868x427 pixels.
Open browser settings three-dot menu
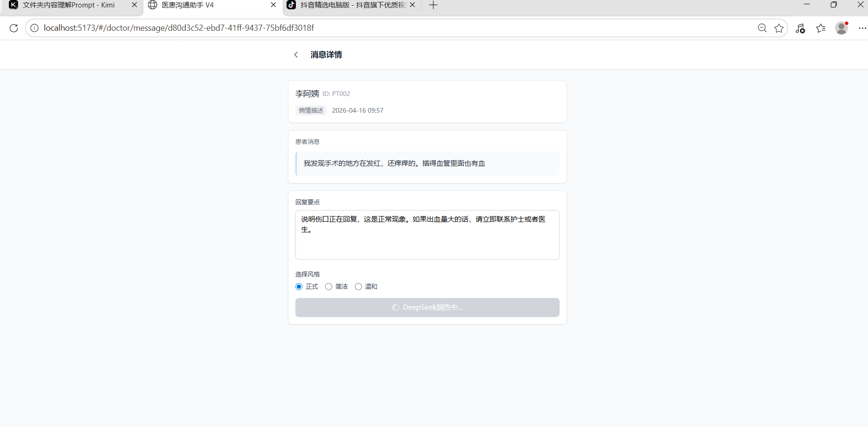(862, 28)
